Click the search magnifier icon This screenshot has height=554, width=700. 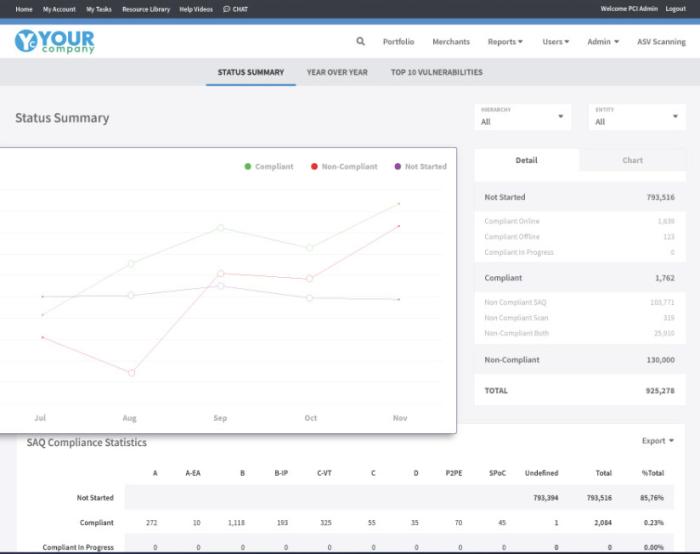click(361, 42)
